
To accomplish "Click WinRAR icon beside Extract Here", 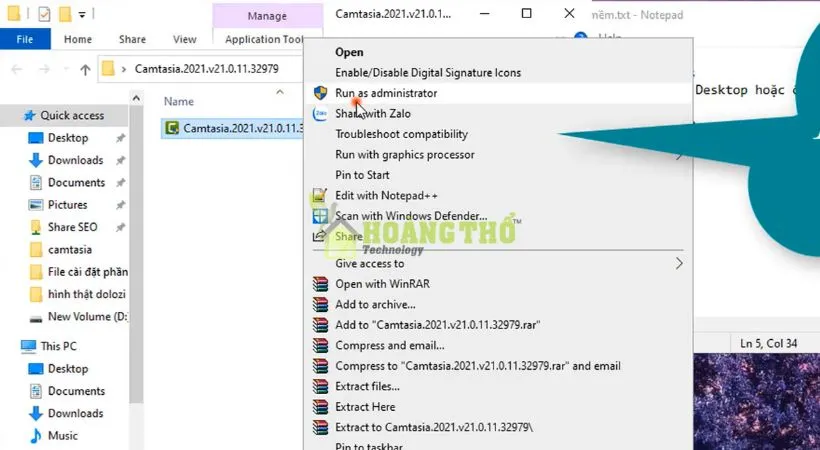I will [320, 407].
